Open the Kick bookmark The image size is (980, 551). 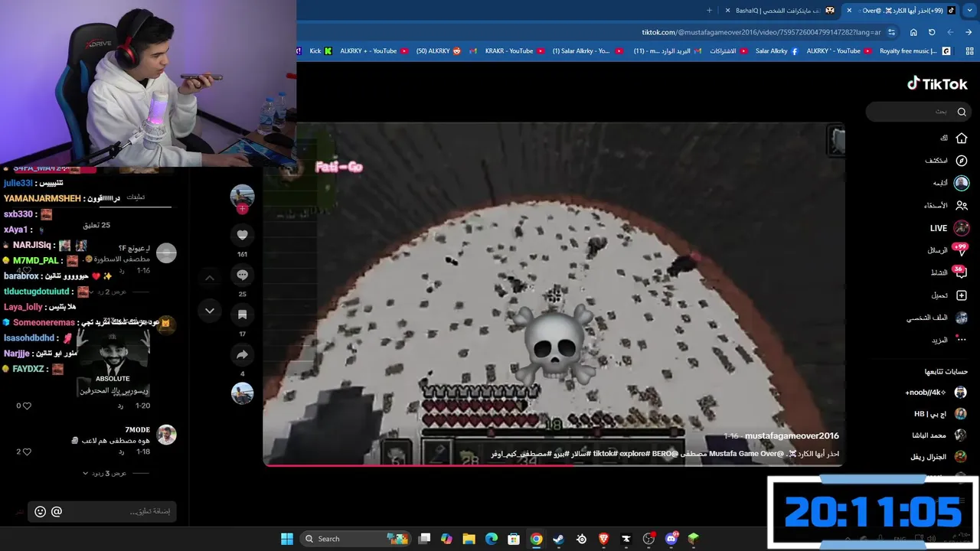[321, 51]
